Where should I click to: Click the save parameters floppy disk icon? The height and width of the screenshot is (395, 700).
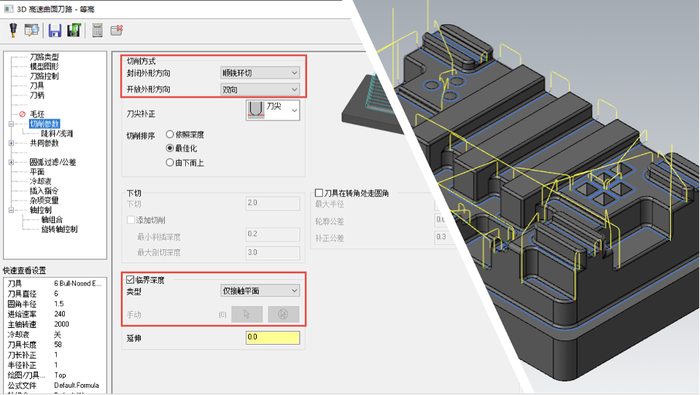(55, 30)
